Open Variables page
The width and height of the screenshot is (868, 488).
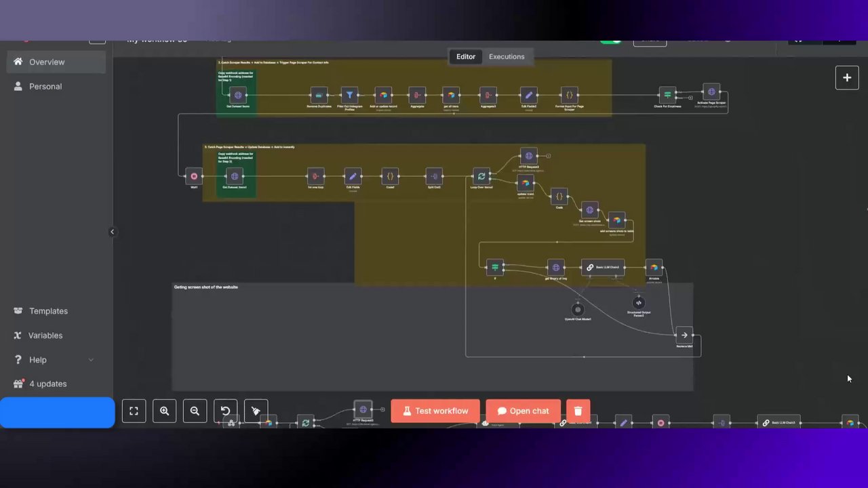pos(56,335)
